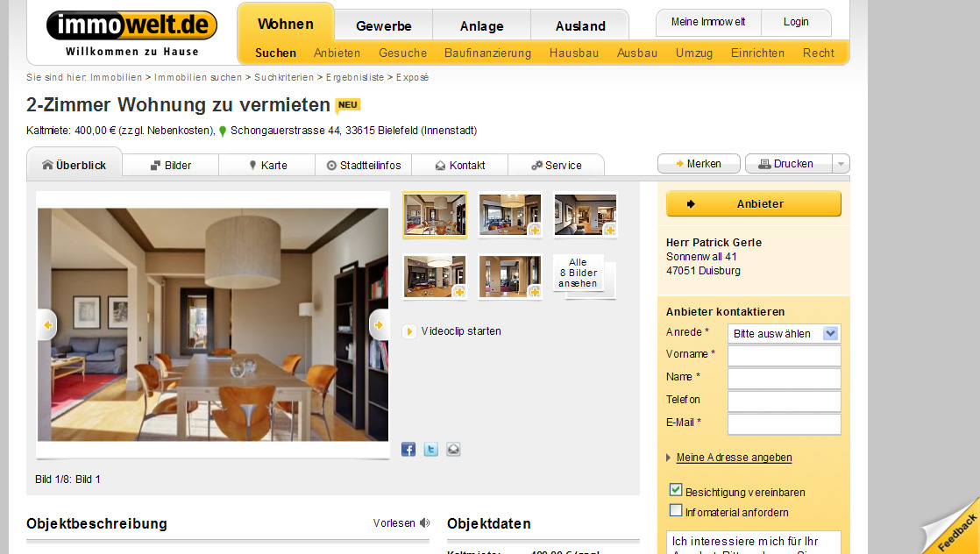Open the Kontakt tab

click(x=460, y=165)
